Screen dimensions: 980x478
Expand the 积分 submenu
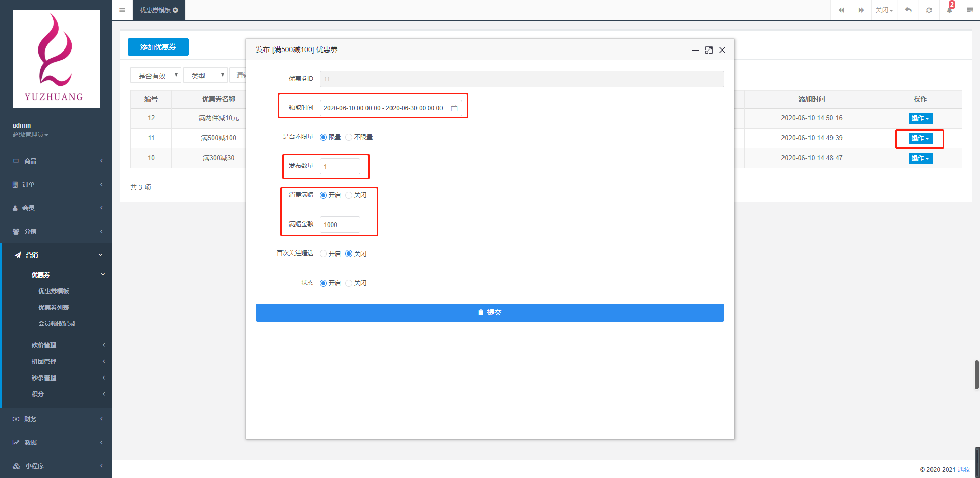pyautogui.click(x=57, y=394)
